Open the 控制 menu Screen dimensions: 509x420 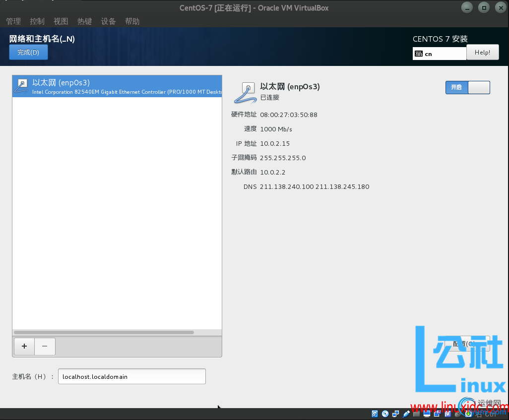(x=37, y=21)
